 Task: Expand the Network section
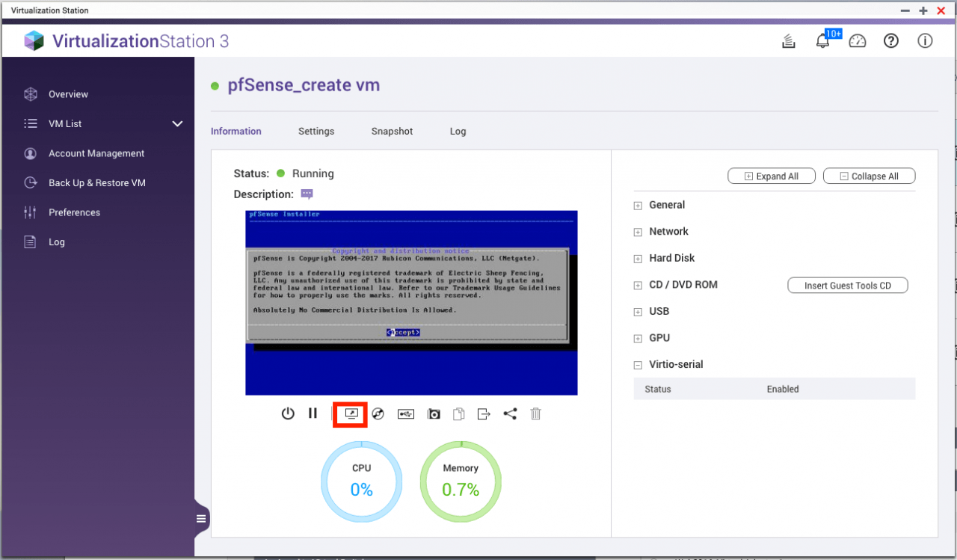[638, 233]
